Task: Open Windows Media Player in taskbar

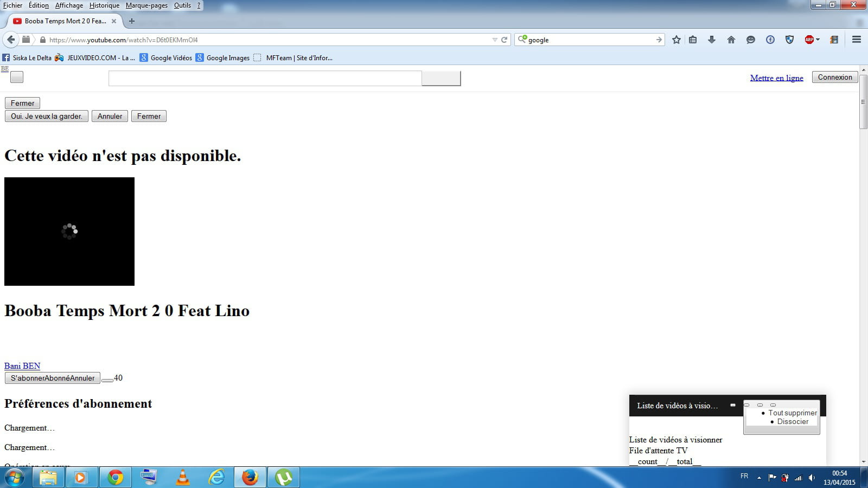Action: pyautogui.click(x=81, y=477)
